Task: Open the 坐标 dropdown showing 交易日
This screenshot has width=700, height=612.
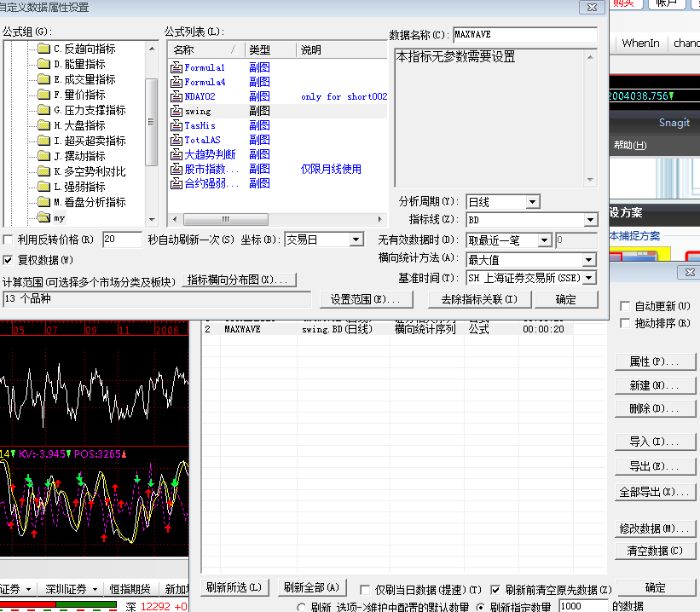Action: coord(356,240)
